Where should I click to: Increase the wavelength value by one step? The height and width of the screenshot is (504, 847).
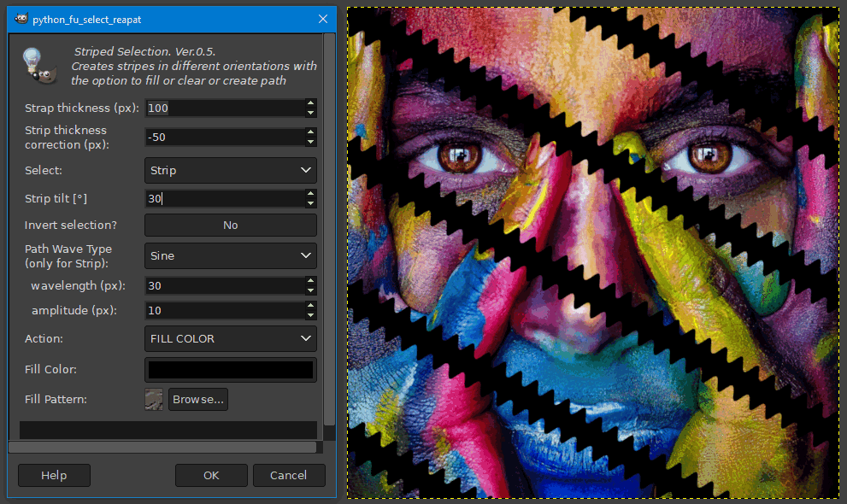[309, 281]
